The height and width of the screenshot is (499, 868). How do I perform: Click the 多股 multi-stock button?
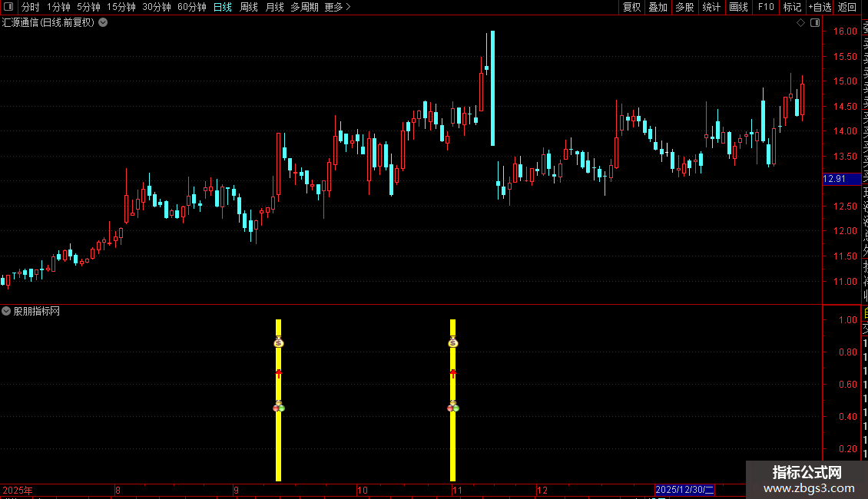point(684,7)
